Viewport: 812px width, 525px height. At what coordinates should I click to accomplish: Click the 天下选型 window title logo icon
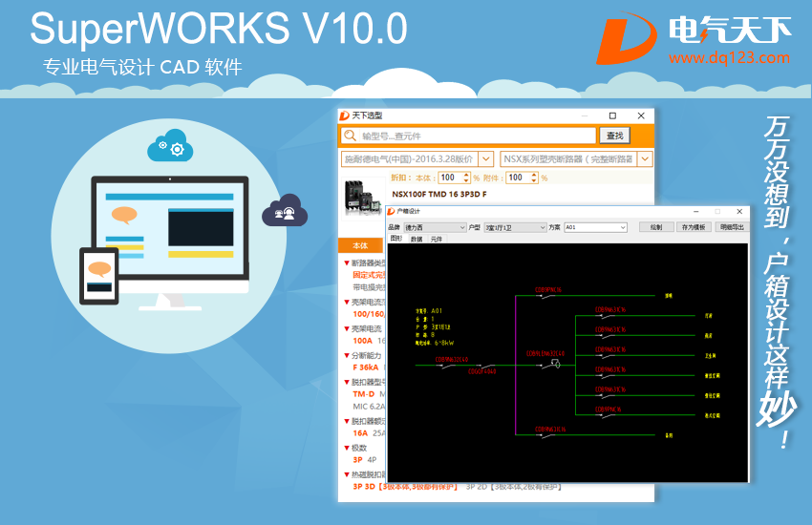[344, 115]
